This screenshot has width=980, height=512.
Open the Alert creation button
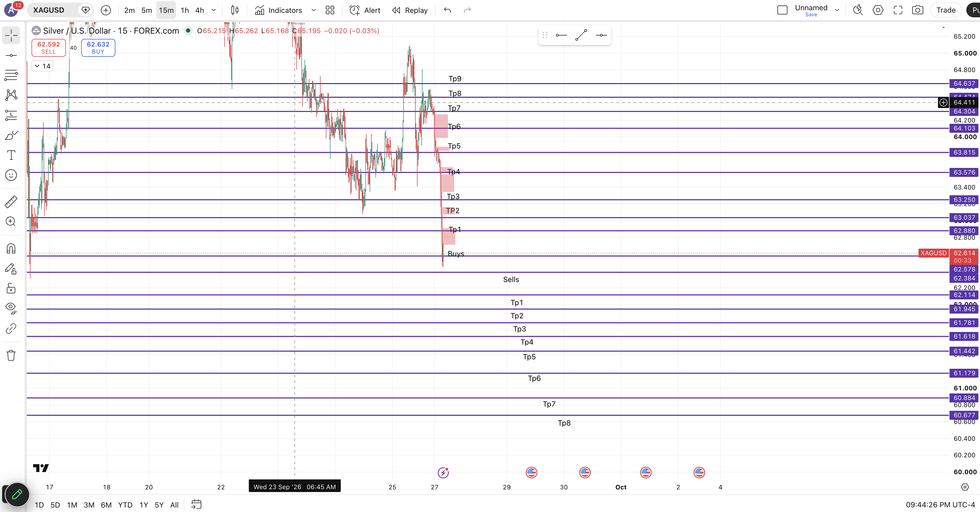coord(364,10)
